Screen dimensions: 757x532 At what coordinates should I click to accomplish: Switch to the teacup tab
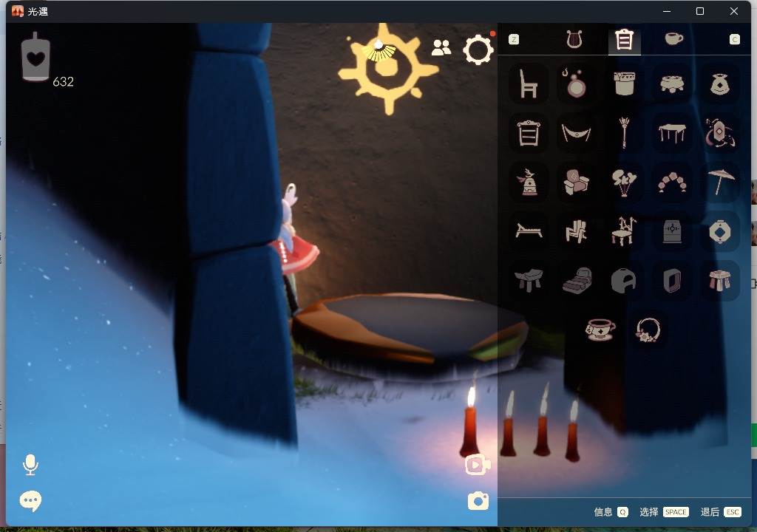(x=673, y=38)
